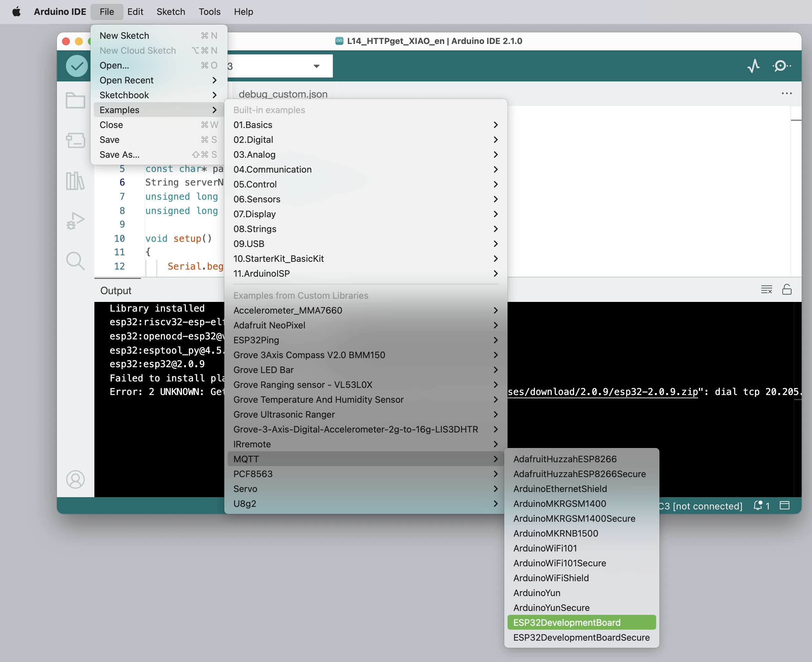The height and width of the screenshot is (662, 812).
Task: Open the Grove Ultrasonic Ranger examples
Action: tap(366, 414)
